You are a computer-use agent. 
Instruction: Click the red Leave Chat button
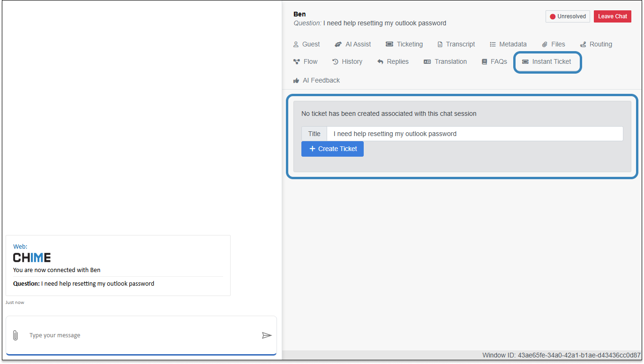612,16
